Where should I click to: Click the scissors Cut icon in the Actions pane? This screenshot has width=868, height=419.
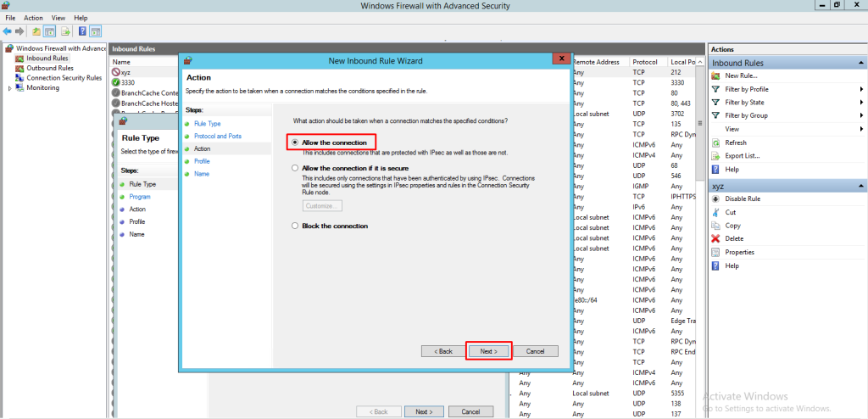click(x=715, y=212)
